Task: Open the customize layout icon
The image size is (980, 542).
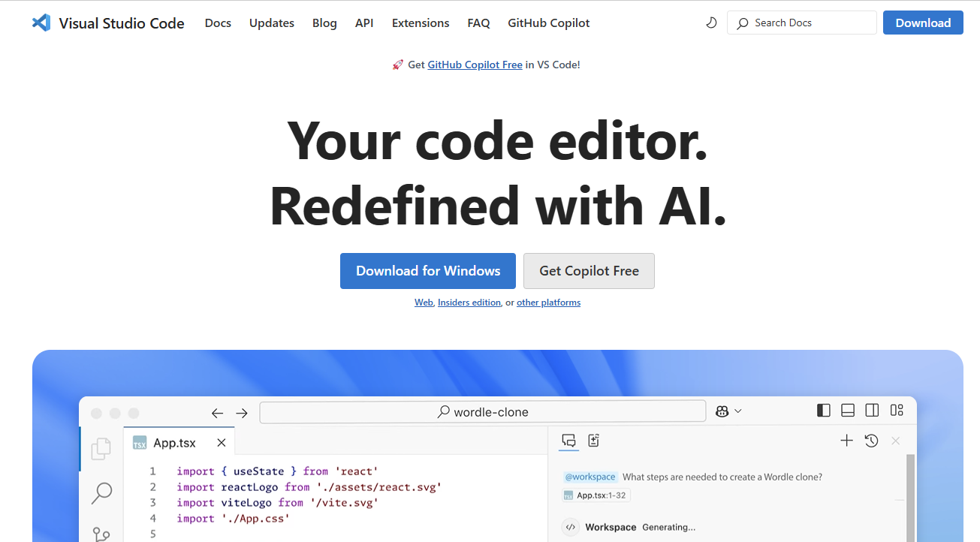Action: [x=897, y=410]
